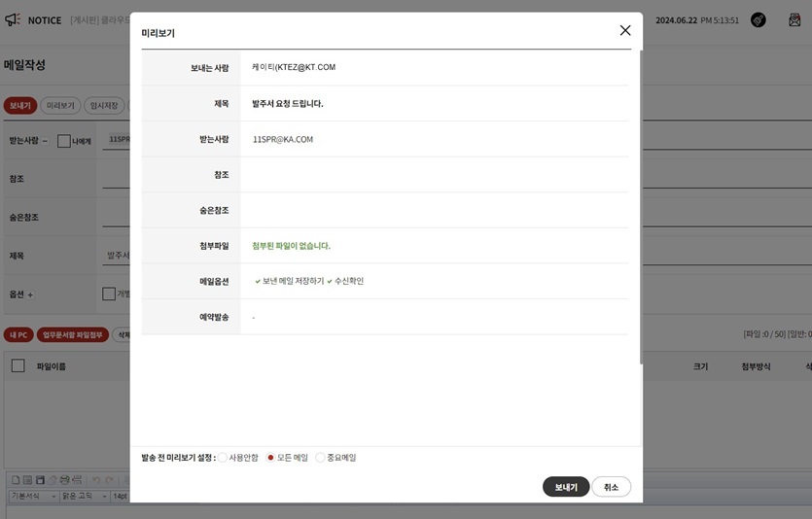Click new document icon in editor toolbar

[16, 480]
